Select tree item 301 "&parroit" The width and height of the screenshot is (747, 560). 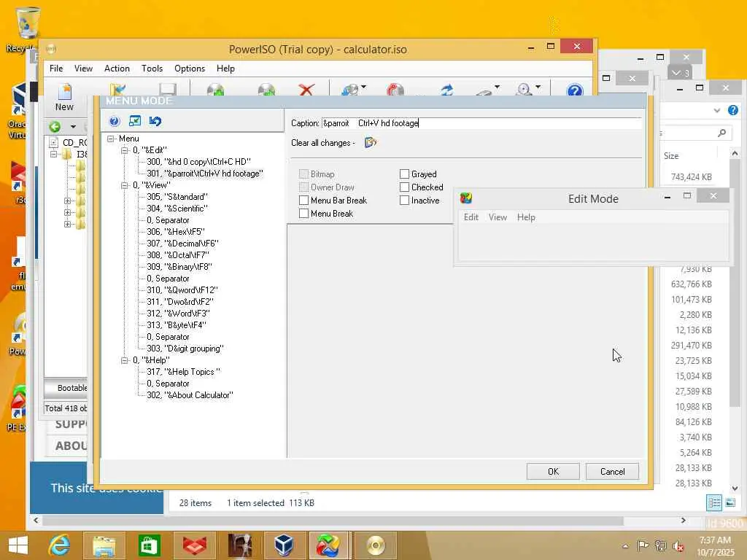205,174
